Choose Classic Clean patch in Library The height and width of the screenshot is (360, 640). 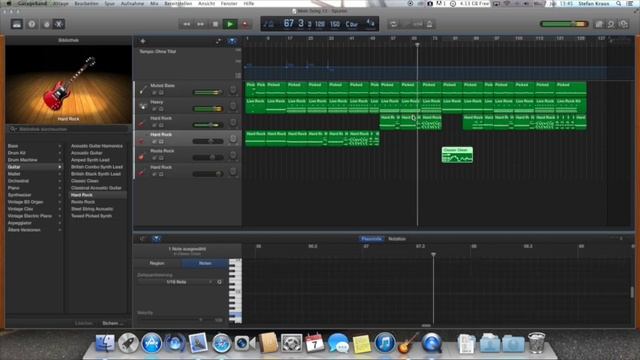coord(85,181)
